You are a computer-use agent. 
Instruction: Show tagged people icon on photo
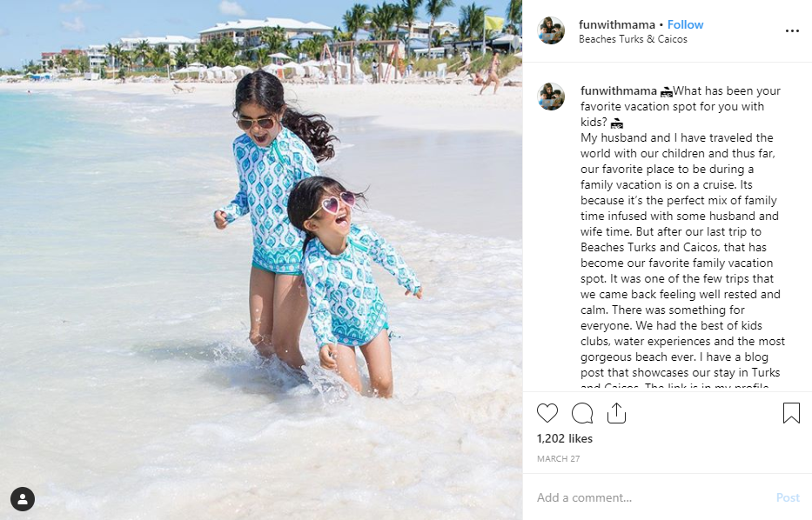click(23, 499)
